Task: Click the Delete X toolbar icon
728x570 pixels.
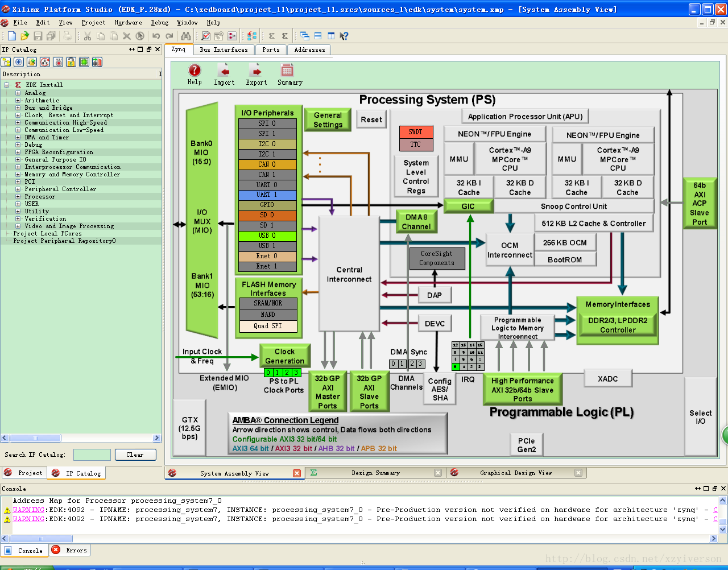Action: tap(127, 36)
